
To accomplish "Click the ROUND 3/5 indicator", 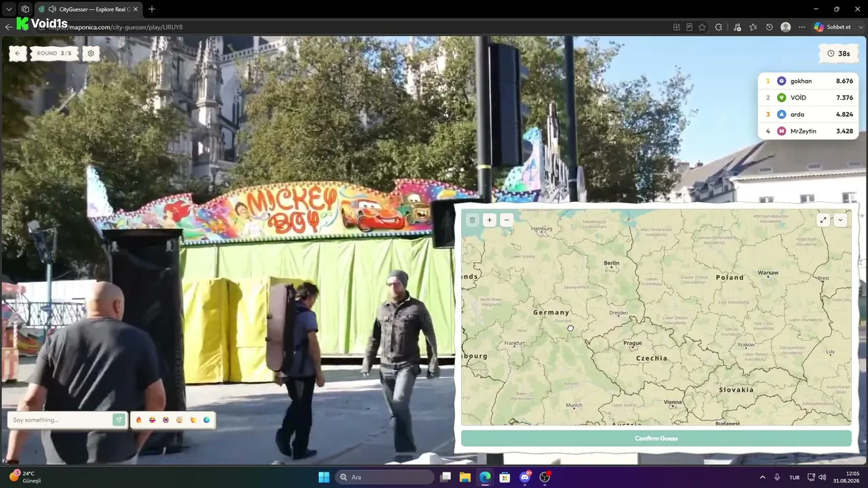I will [54, 54].
